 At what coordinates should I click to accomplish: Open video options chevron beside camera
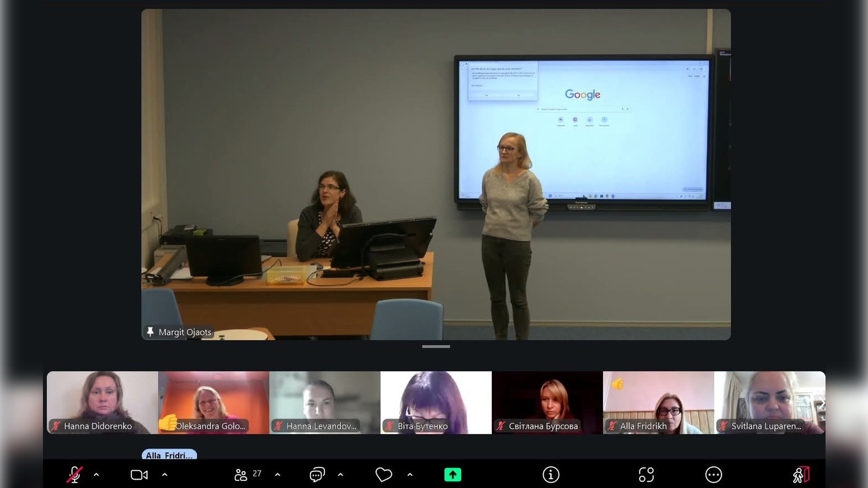[x=165, y=475]
